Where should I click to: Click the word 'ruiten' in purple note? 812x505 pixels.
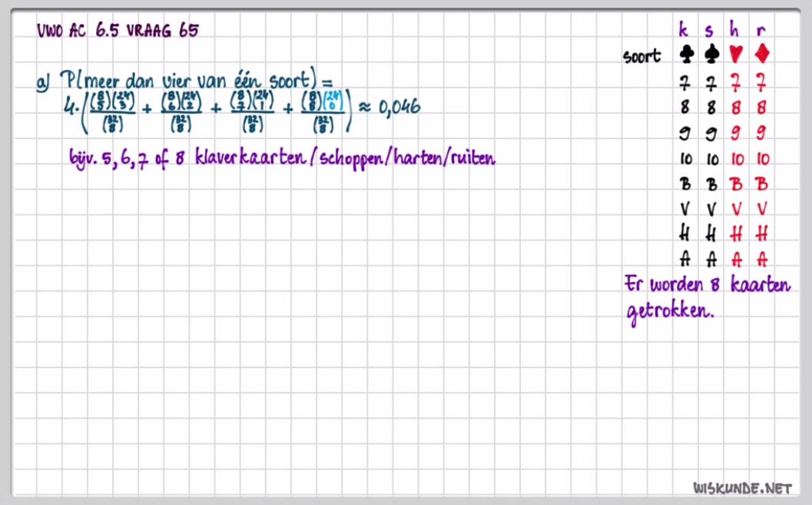[473, 158]
